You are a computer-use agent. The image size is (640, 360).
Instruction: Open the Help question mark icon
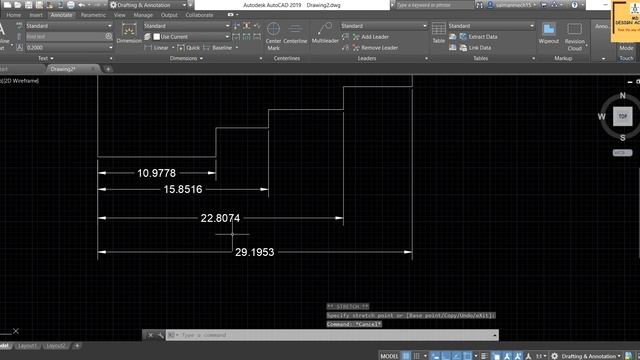click(575, 5)
